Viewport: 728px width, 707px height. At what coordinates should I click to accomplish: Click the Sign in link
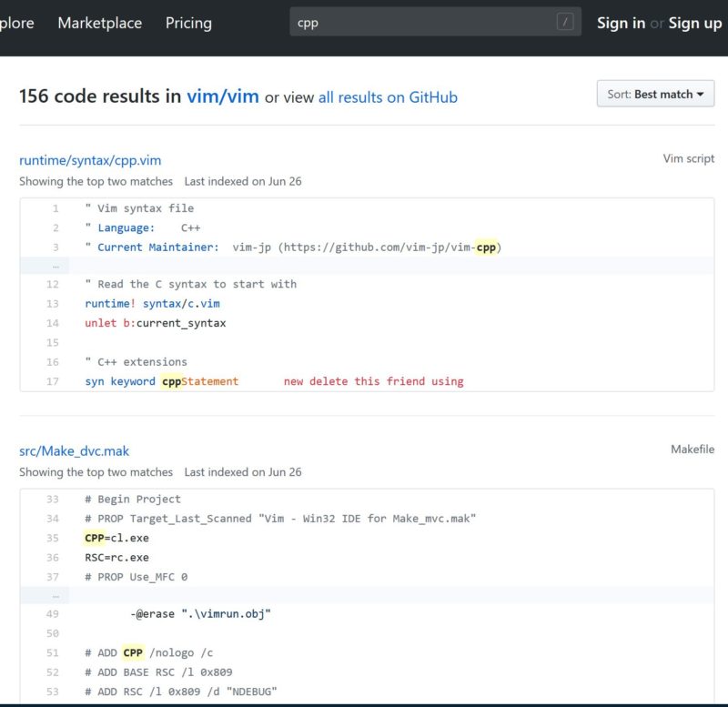coord(621,23)
